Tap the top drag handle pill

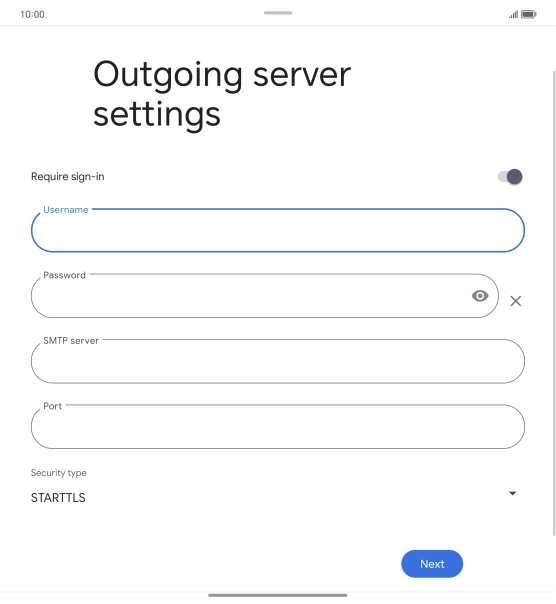pyautogui.click(x=278, y=13)
